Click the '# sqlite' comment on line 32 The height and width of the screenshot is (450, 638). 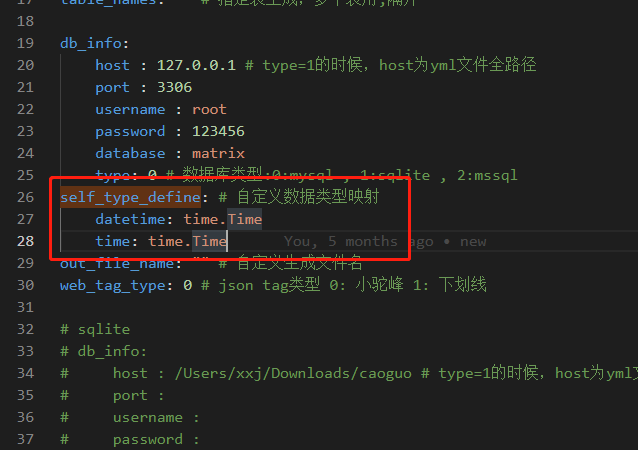click(95, 329)
